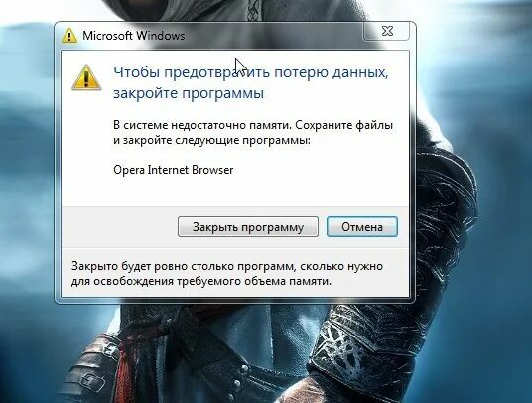Image resolution: width=532 pixels, height=403 pixels.
Task: Click the text В системе недостаточно памяти
Action: tap(202, 125)
